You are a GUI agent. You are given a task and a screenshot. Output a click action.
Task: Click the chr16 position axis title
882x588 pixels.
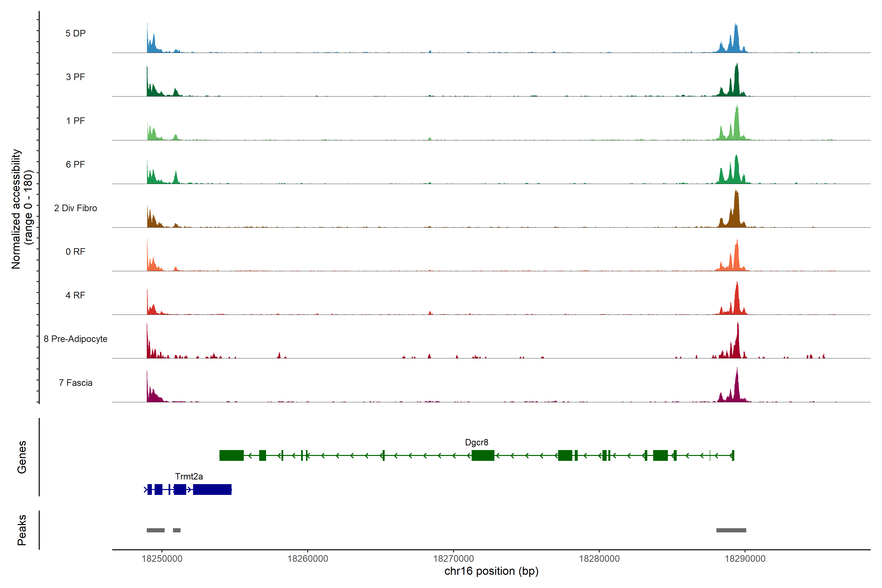pyautogui.click(x=491, y=572)
